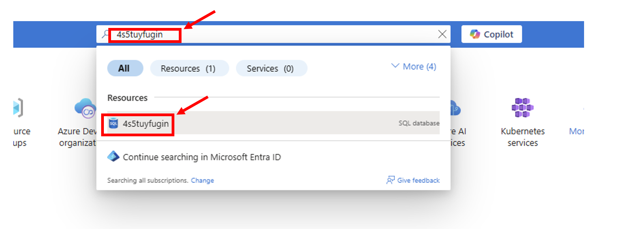Click the SQL database icon beside 4s5tuyfugin
Screen dimensions: 644x229
coord(113,123)
